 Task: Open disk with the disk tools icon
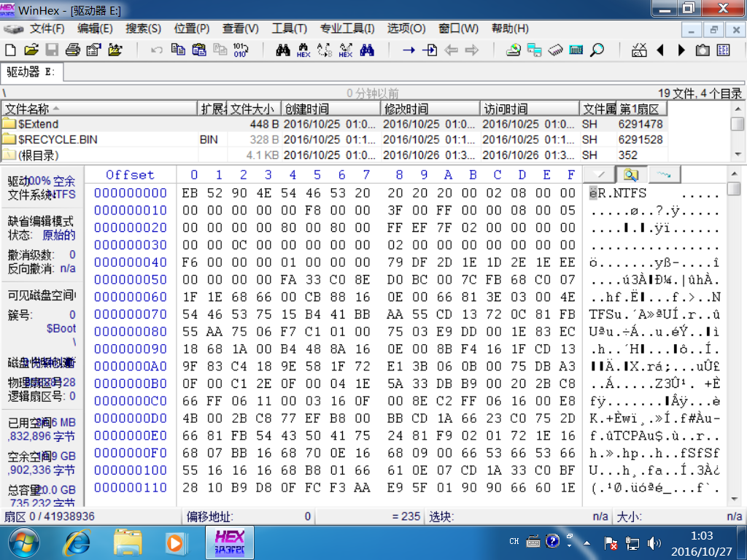coord(513,50)
